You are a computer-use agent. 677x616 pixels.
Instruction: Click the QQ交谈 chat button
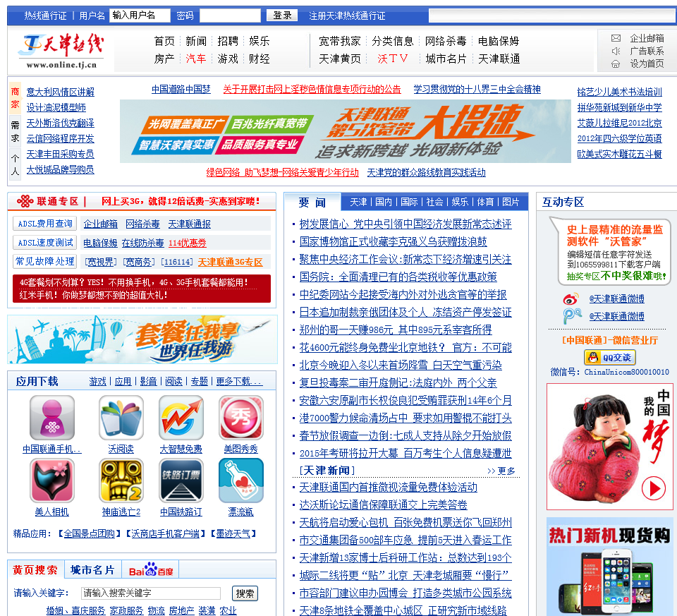point(610,357)
